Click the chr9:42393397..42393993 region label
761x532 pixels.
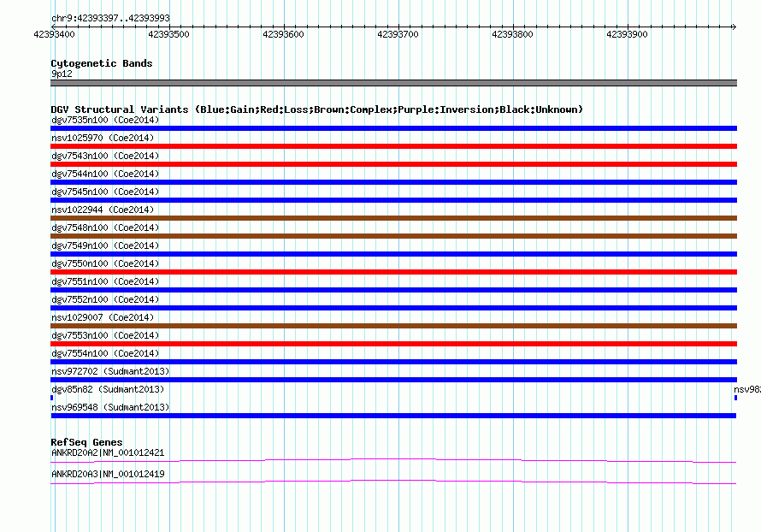pos(109,18)
